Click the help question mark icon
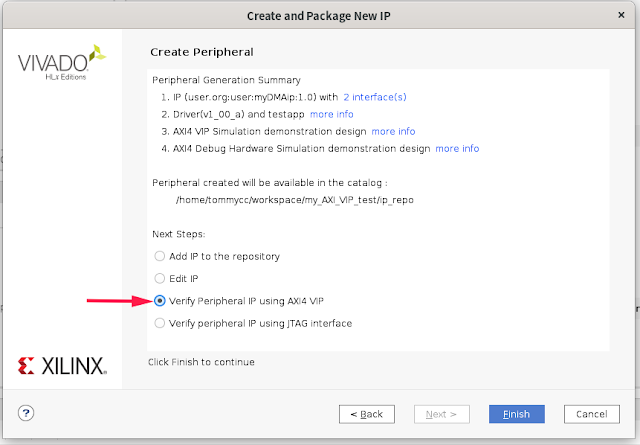The image size is (640, 445). pos(27,413)
